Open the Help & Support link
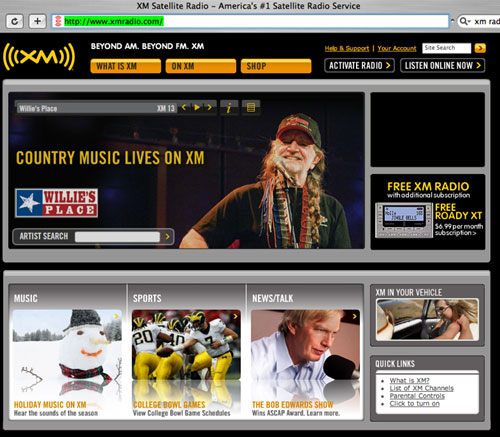Viewport: 500px width, 437px height. click(x=347, y=48)
